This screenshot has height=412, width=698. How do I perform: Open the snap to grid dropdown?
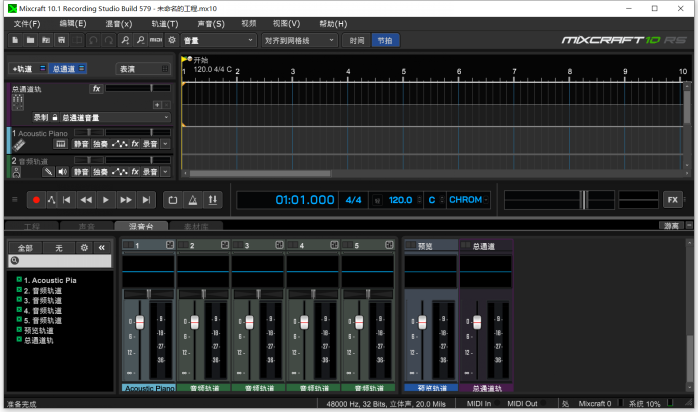coord(300,40)
